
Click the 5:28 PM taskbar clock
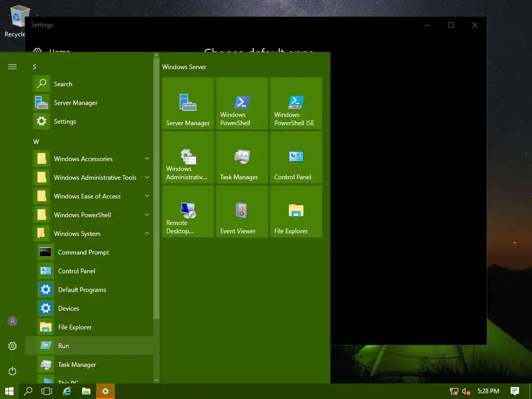pos(488,391)
